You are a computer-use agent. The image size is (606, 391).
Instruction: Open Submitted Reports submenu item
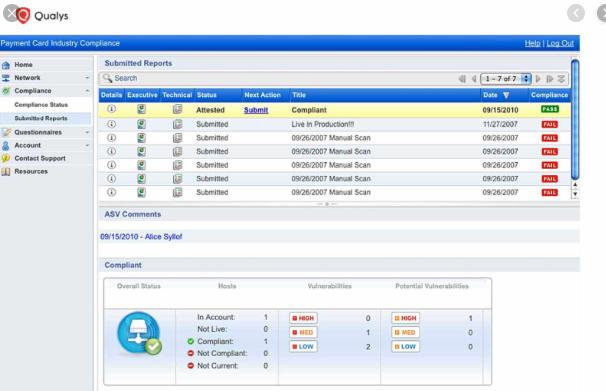41,118
